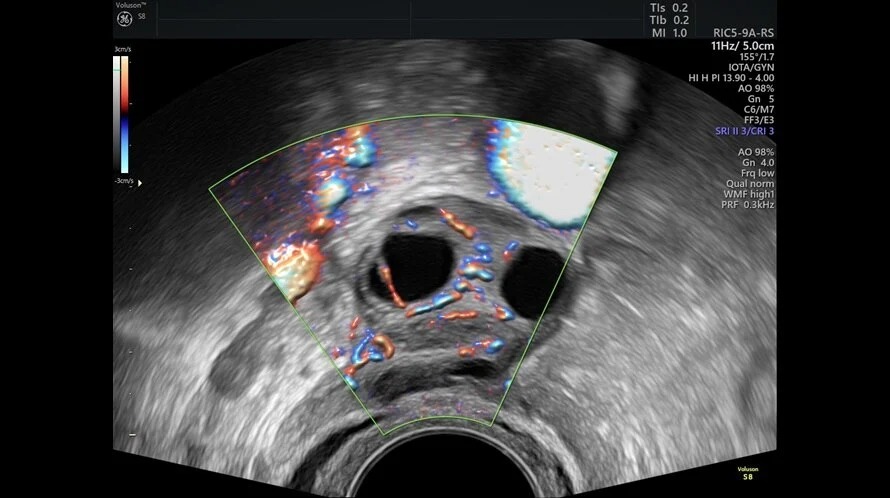890x498 pixels.
Task: Click the "Qual norm" quality setting
Action: (x=750, y=183)
